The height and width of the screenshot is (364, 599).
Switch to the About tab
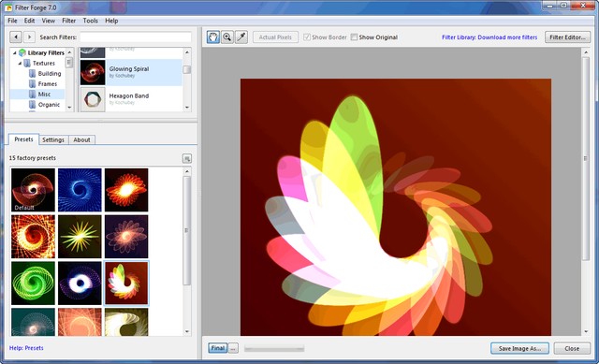(81, 139)
